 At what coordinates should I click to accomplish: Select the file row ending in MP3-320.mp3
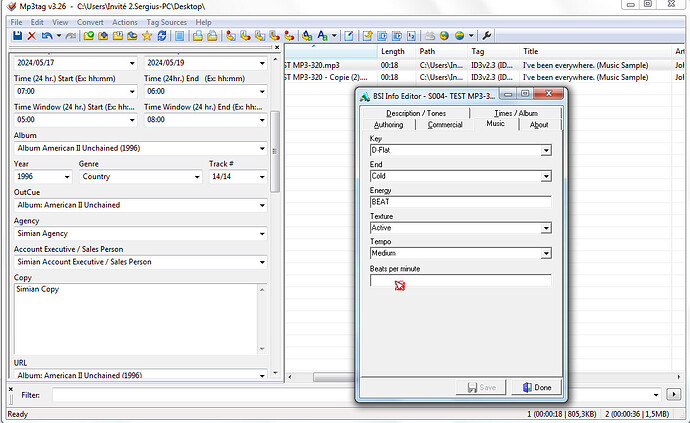484,65
